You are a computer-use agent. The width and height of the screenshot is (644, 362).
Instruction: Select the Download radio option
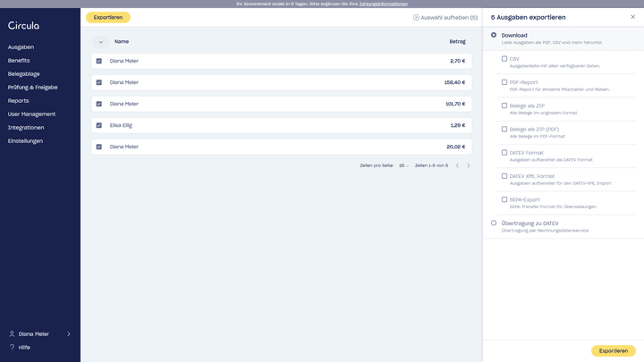[x=494, y=35]
